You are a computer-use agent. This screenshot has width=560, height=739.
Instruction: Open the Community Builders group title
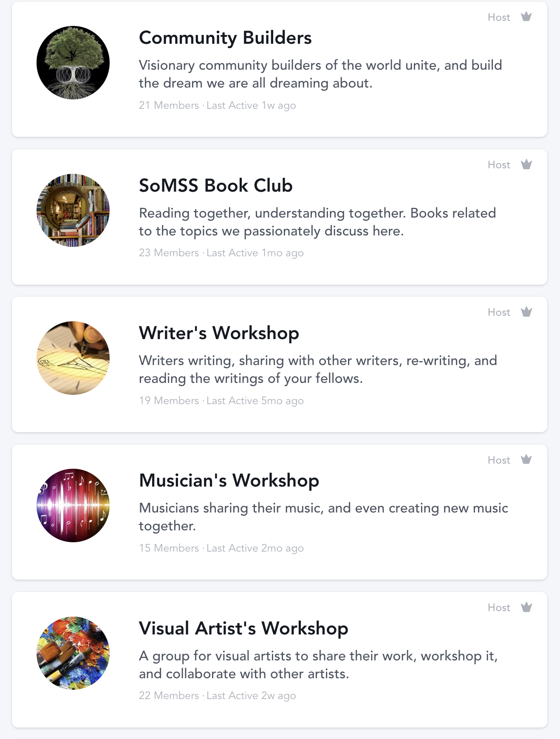[225, 38]
